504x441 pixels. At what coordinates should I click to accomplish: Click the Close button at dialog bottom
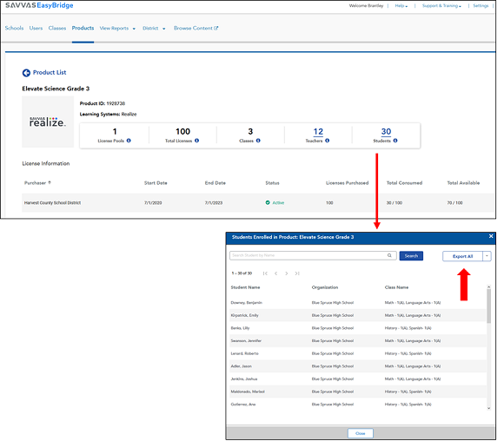coord(361,433)
